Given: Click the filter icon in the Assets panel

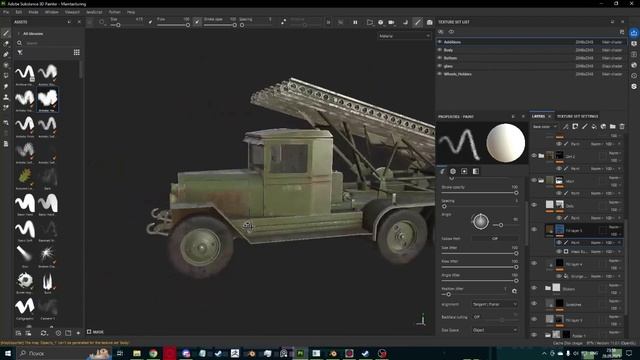Looking at the screenshot, I should click(x=20, y=52).
